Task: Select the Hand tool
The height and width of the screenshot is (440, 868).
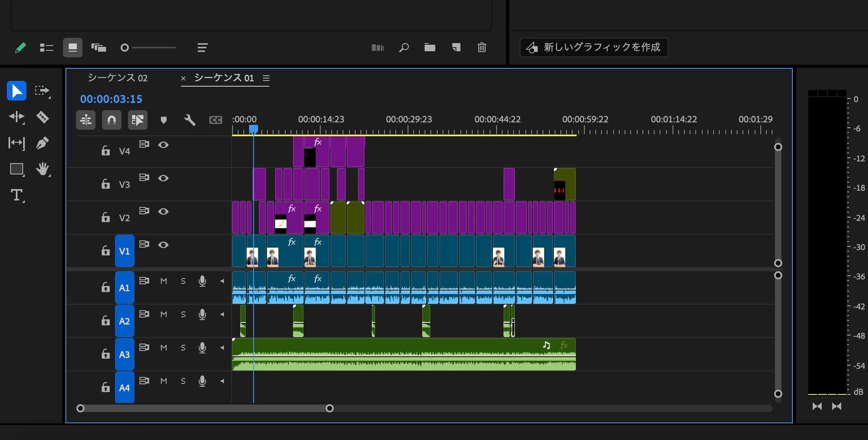Action: [x=43, y=169]
